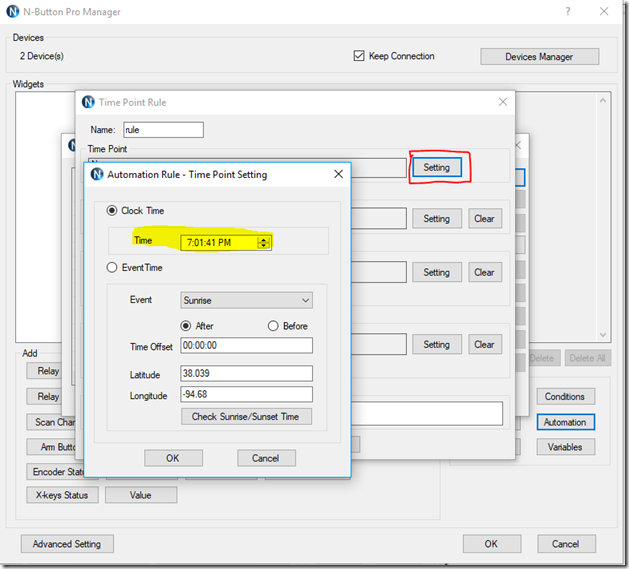
Task: Choose the Before offset option
Action: pos(273,326)
